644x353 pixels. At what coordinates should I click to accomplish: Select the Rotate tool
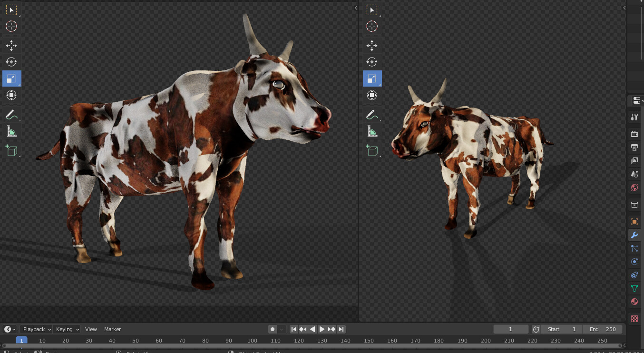pyautogui.click(x=11, y=62)
